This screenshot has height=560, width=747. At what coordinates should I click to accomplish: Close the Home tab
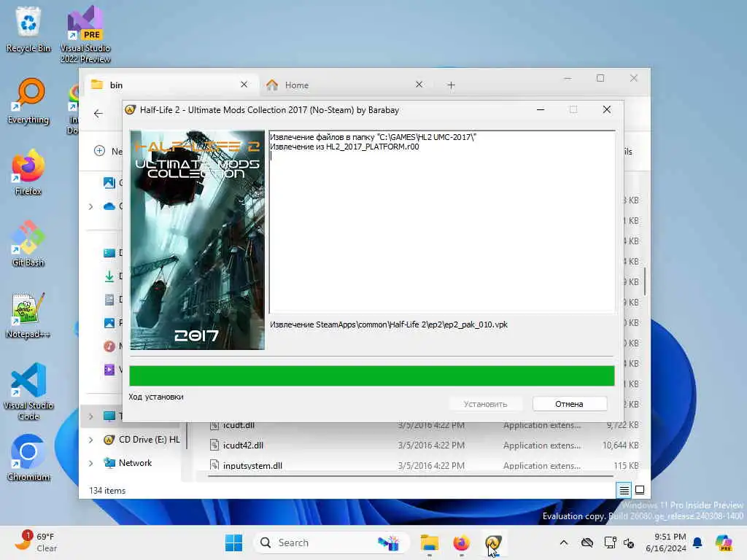[x=419, y=85]
